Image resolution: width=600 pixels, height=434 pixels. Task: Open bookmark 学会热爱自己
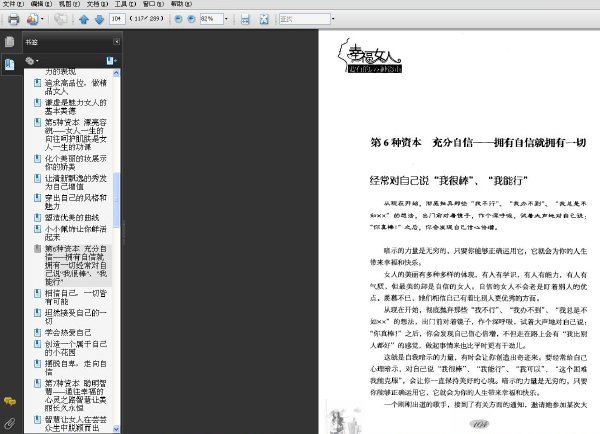click(x=68, y=333)
